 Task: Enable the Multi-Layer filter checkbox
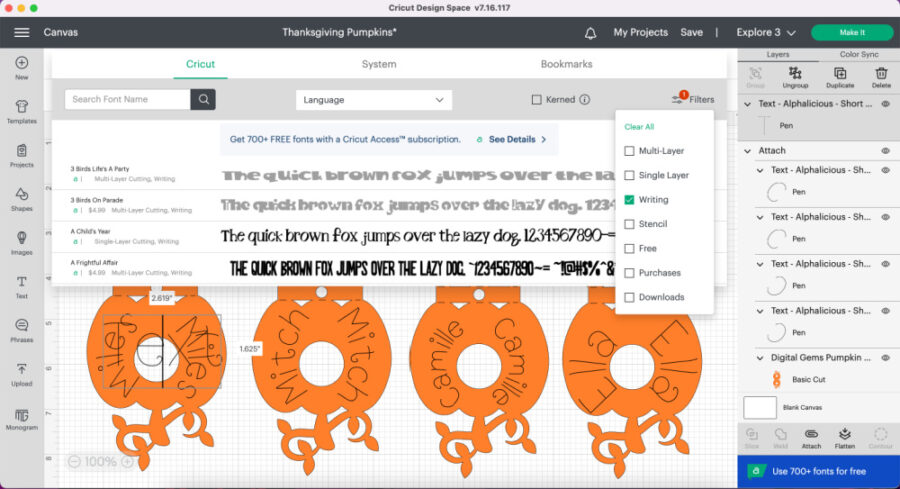point(629,151)
